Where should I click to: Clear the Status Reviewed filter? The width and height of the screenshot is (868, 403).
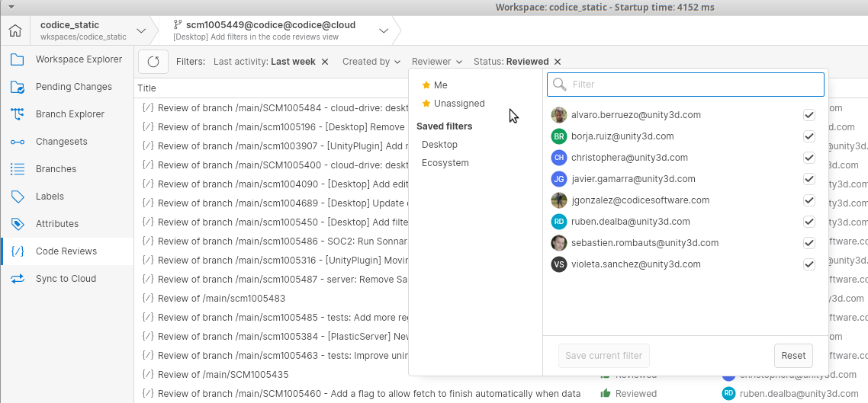click(x=558, y=62)
